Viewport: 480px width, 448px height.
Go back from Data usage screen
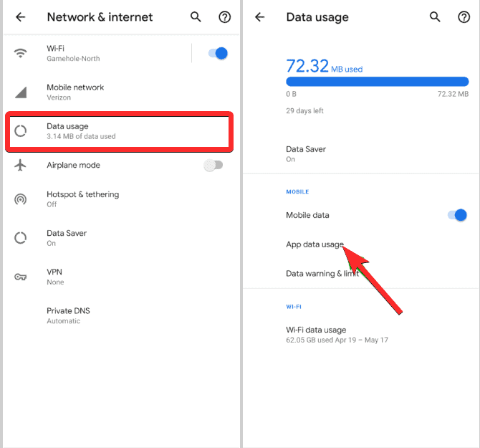[x=259, y=16]
